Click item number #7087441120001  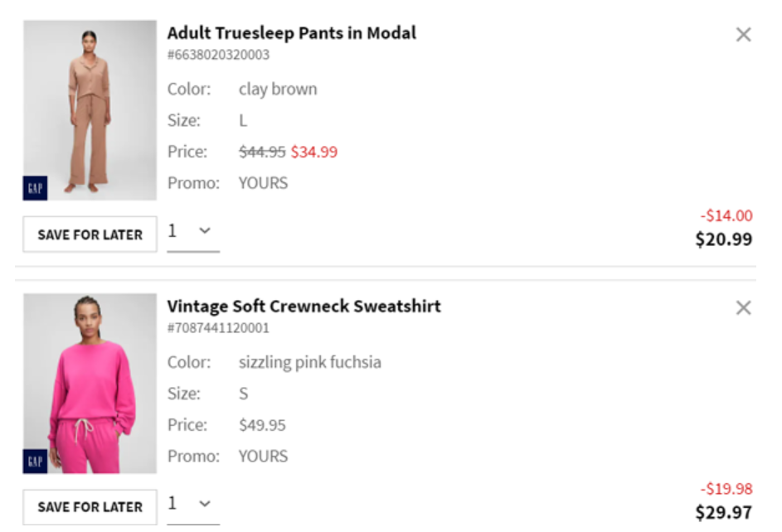218,328
